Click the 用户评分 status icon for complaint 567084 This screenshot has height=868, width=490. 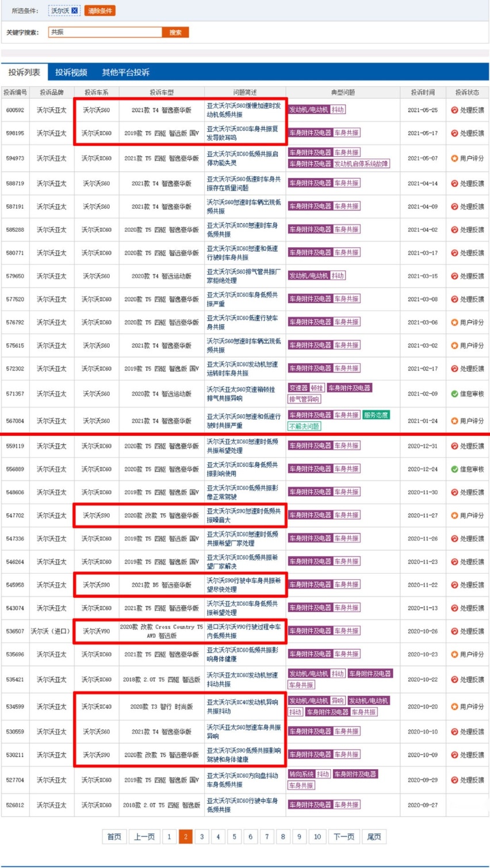coord(454,421)
